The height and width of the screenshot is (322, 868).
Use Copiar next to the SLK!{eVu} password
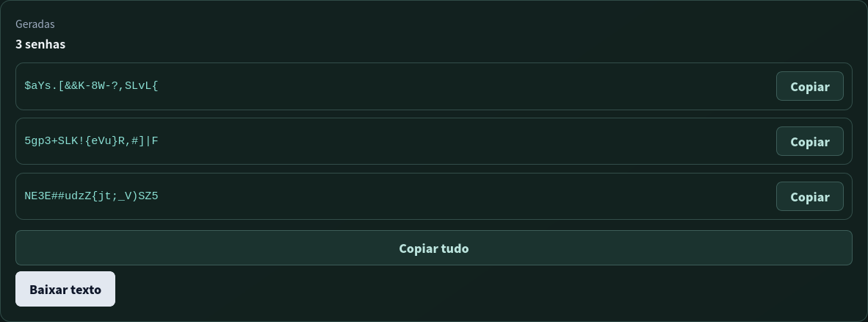tap(809, 141)
